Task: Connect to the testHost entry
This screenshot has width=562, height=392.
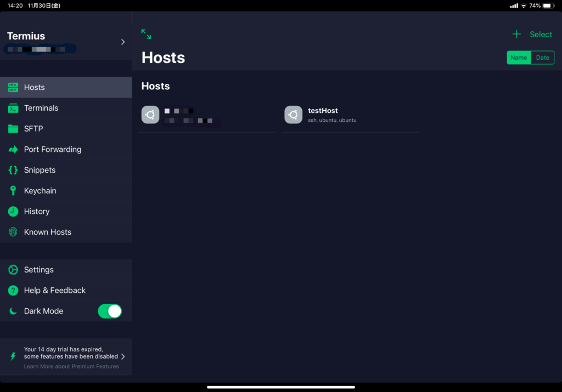Action: point(350,115)
